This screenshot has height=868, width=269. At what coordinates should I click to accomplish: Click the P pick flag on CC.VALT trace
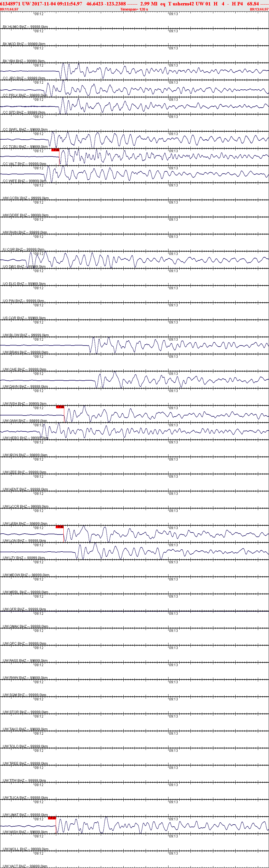pyautogui.click(x=55, y=150)
